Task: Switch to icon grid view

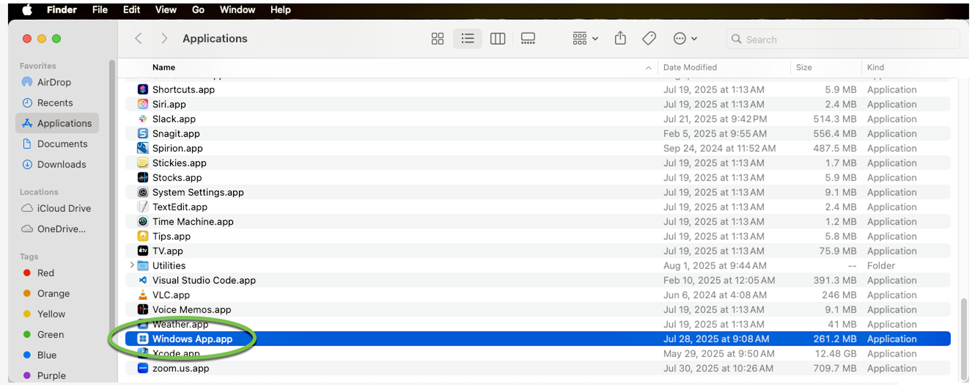Action: 437,38
